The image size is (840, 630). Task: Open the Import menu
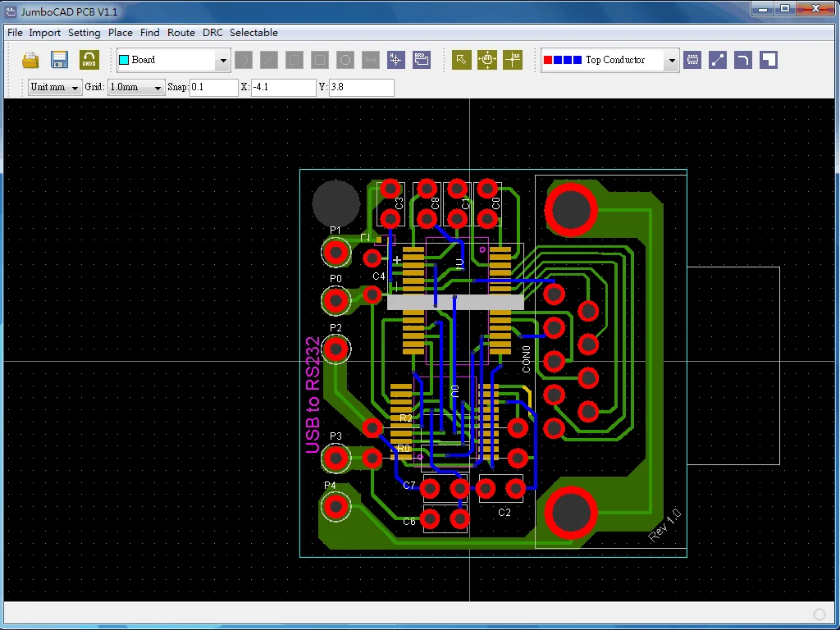[44, 33]
